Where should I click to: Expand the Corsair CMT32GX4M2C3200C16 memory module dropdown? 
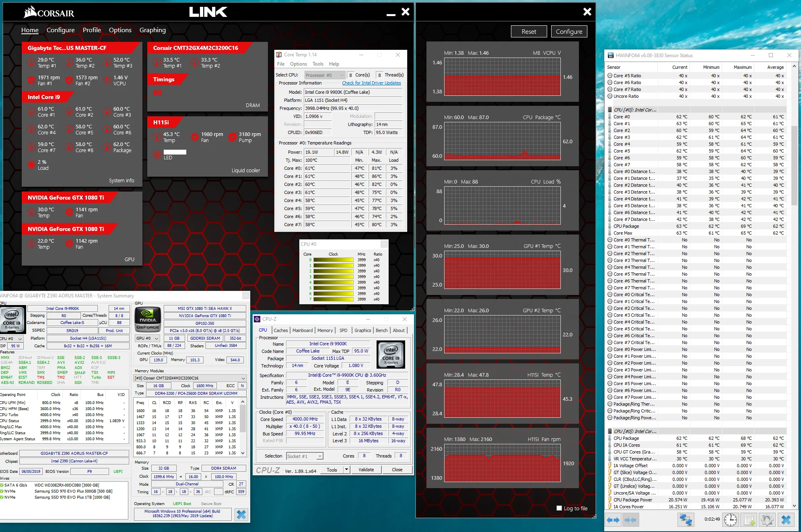(x=190, y=378)
